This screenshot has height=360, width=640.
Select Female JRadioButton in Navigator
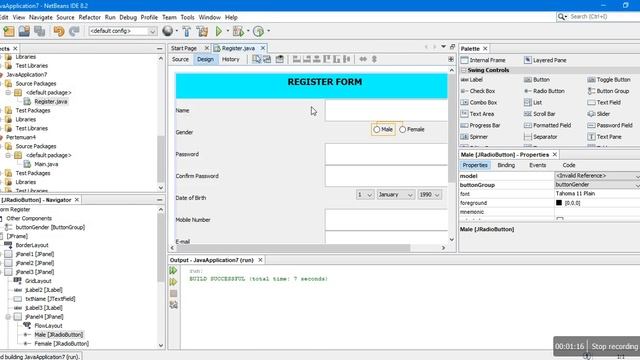(x=61, y=344)
